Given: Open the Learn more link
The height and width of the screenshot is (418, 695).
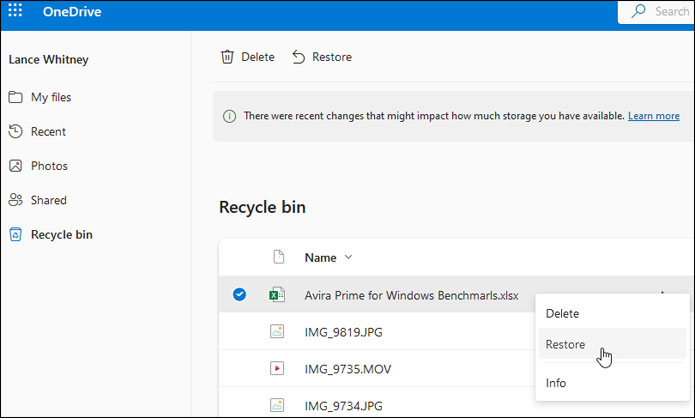Looking at the screenshot, I should (x=653, y=116).
